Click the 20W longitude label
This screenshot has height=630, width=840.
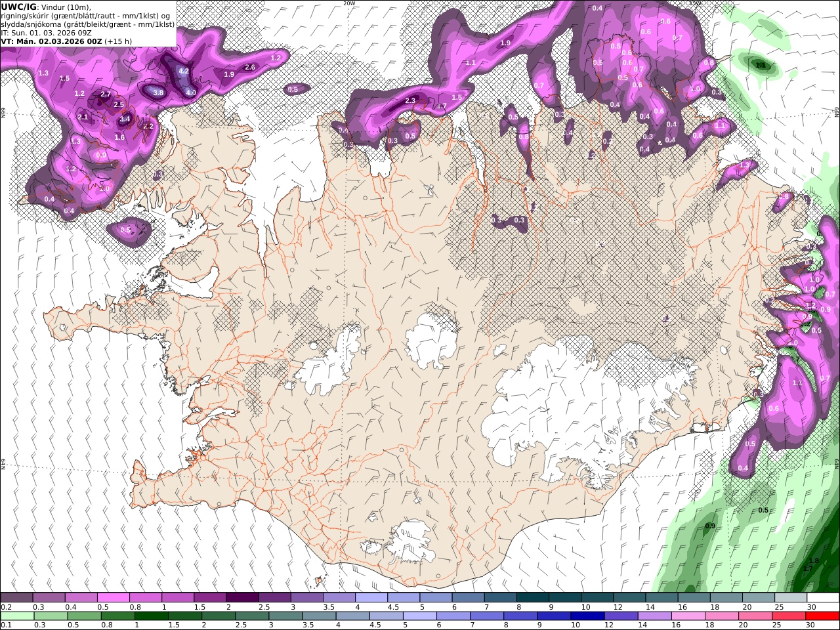[x=349, y=3]
